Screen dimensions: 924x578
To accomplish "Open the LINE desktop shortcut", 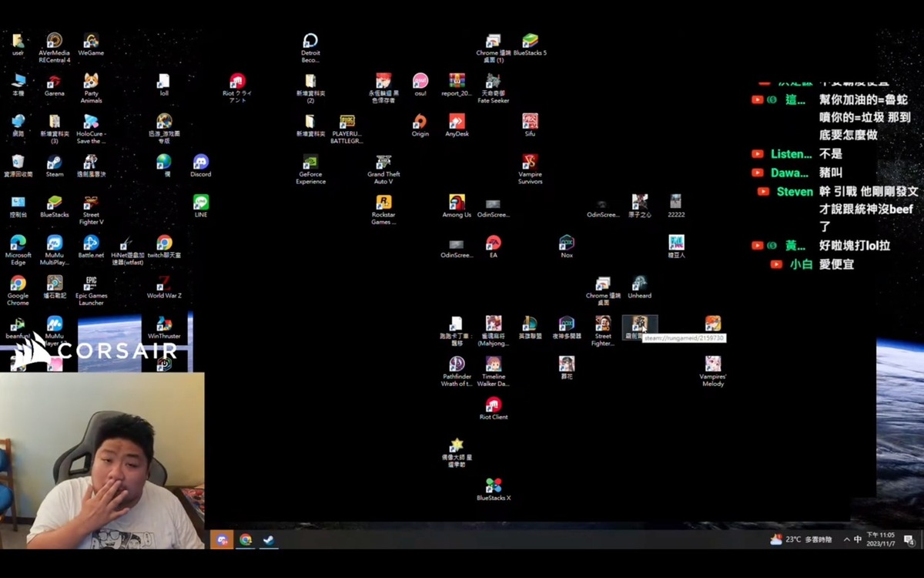I will pyautogui.click(x=200, y=206).
